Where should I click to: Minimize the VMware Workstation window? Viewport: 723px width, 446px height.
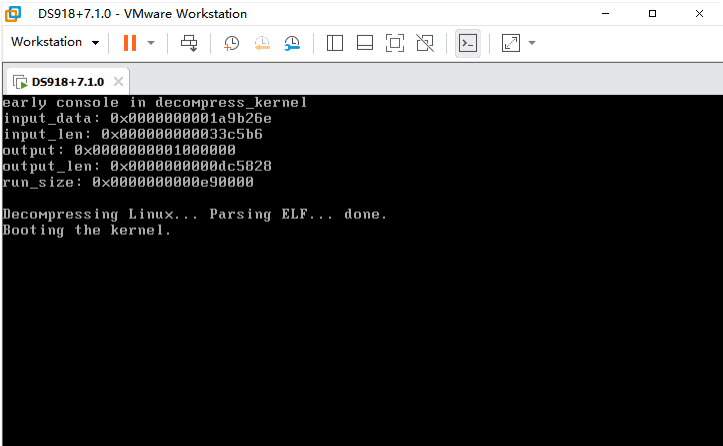tap(607, 14)
